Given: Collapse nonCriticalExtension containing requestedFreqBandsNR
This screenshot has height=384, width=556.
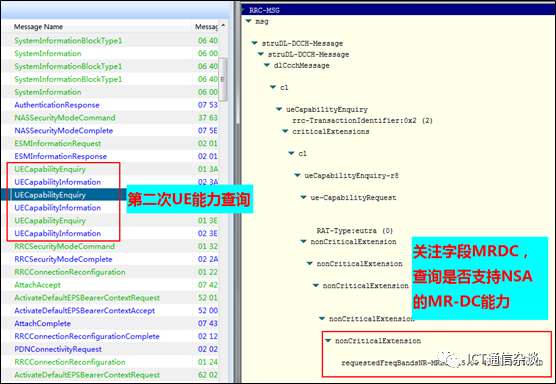Looking at the screenshot, I should [328, 341].
